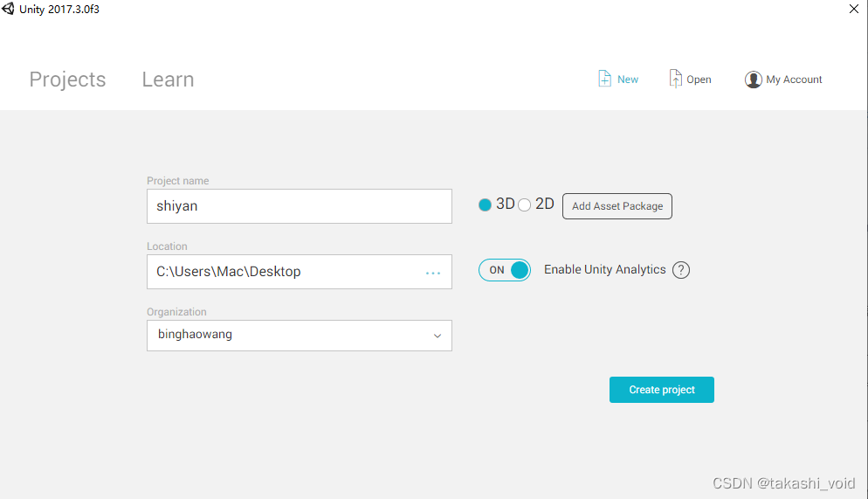Browse location using the ellipsis icon
This screenshot has width=868, height=499.
[x=433, y=273]
